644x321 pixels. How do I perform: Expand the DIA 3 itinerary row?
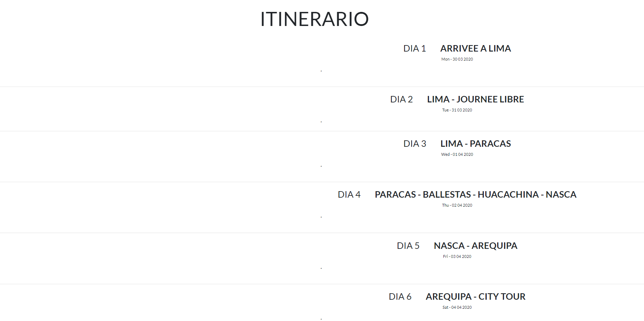[415, 144]
